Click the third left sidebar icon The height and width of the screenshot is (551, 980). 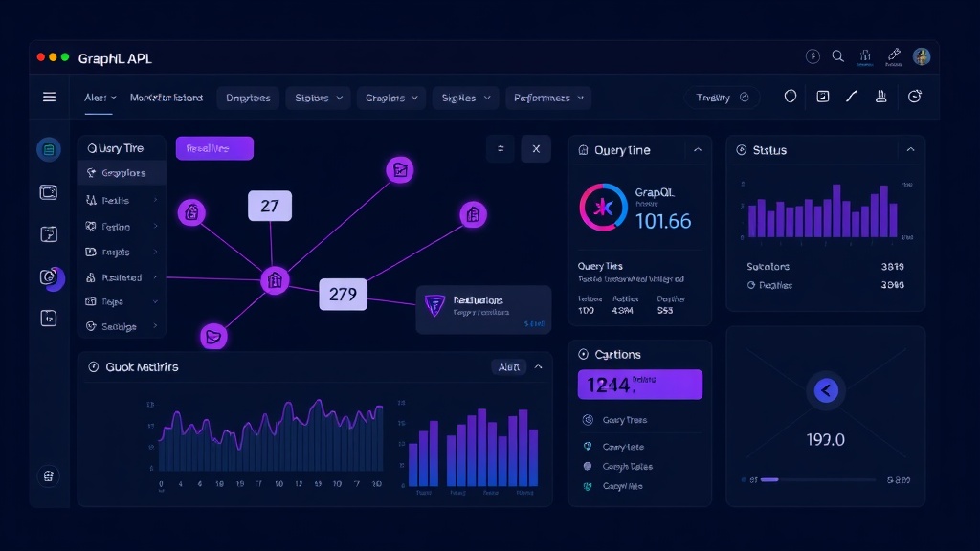pos(49,234)
